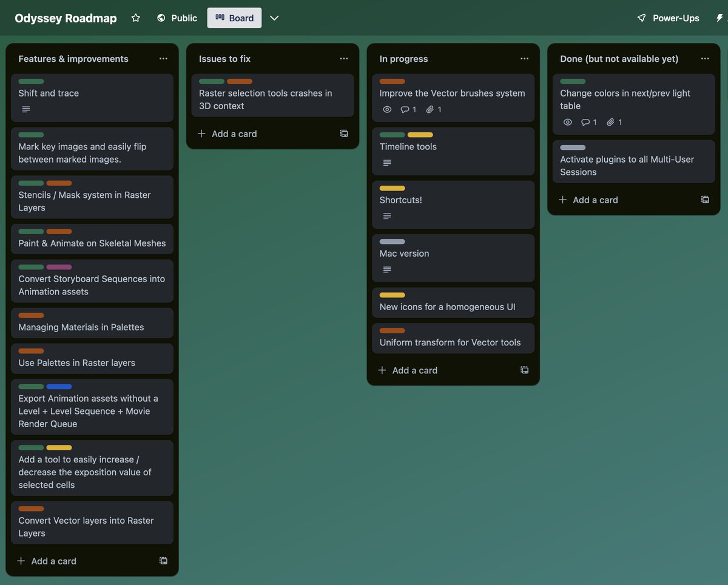Open Paint & Animate on Skeletal Meshes card

click(x=92, y=239)
